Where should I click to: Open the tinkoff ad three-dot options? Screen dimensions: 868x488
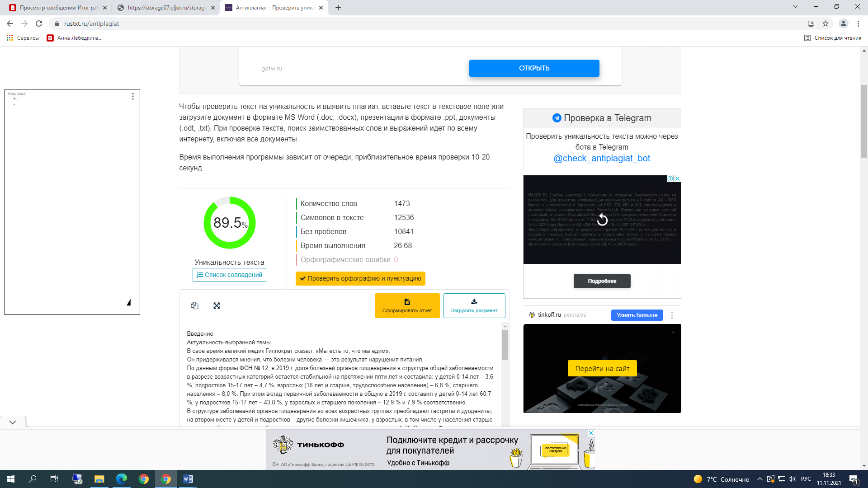(672, 315)
